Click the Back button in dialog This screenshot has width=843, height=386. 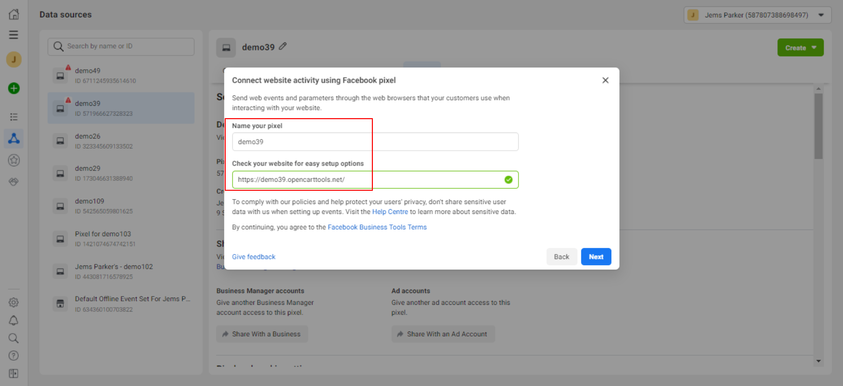pyautogui.click(x=561, y=256)
